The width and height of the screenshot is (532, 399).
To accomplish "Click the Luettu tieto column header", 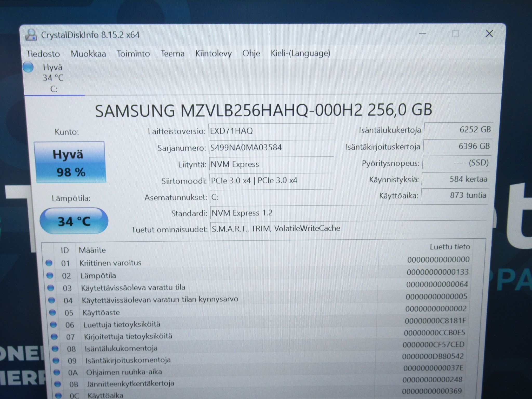I will click(450, 247).
